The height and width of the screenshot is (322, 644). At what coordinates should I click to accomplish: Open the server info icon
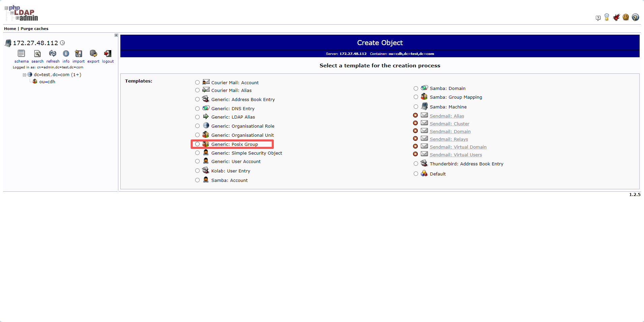(66, 54)
